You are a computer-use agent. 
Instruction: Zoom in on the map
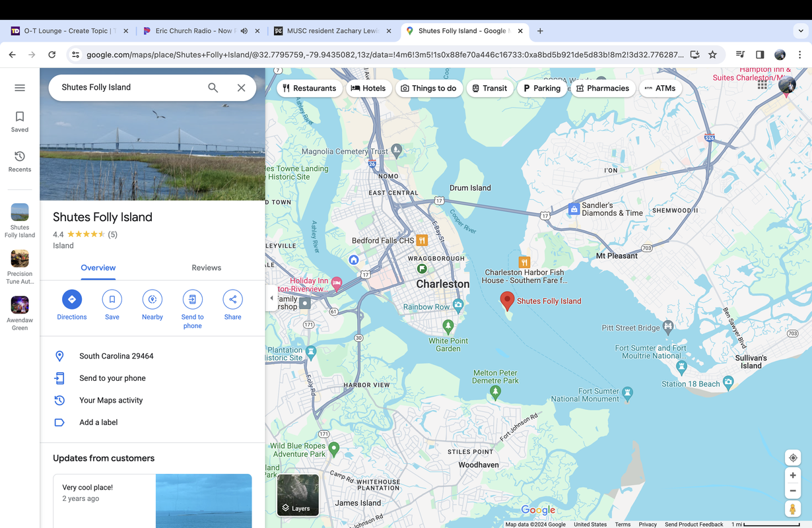(793, 475)
